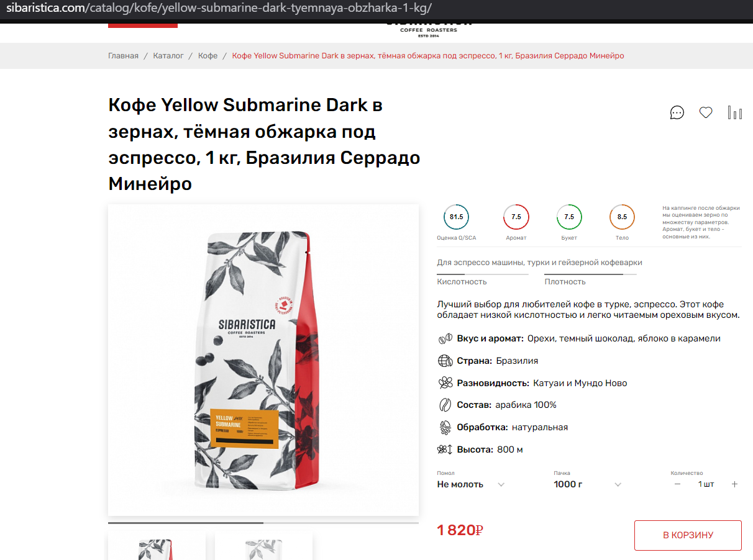The width and height of the screenshot is (753, 560).
Task: Open the reviews speech bubble icon
Action: coord(677,113)
